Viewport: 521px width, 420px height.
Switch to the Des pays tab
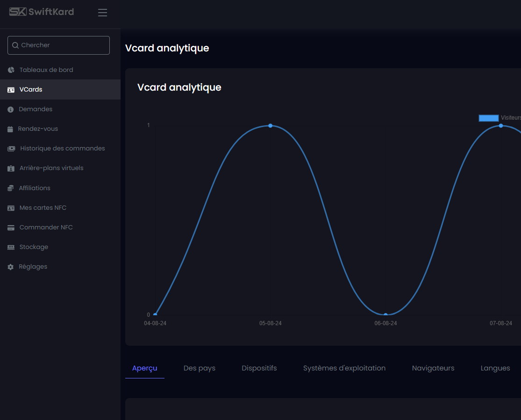point(200,368)
